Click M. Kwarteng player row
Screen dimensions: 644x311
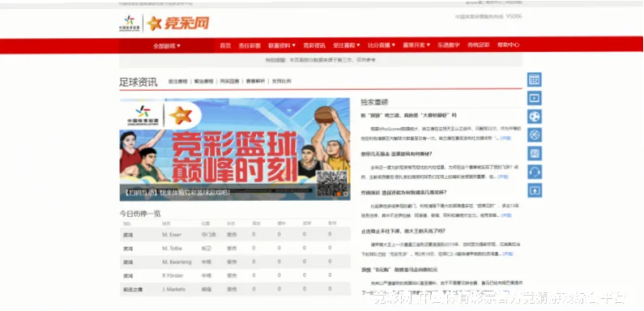tap(235, 262)
